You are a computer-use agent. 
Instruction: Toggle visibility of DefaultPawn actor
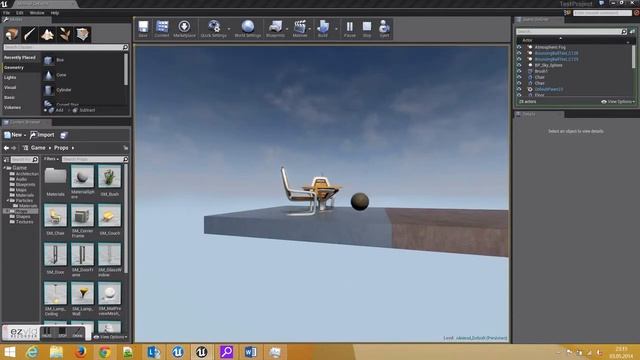(519, 89)
